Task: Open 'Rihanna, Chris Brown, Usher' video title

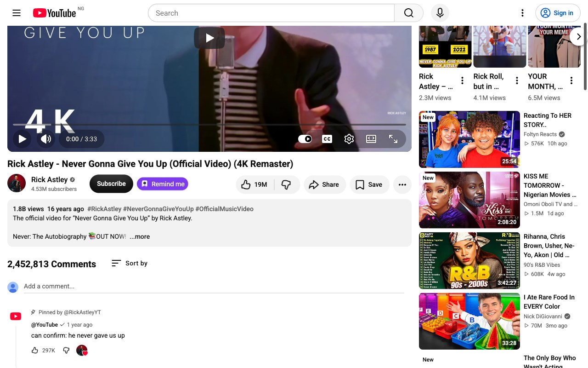Action: [x=549, y=246]
